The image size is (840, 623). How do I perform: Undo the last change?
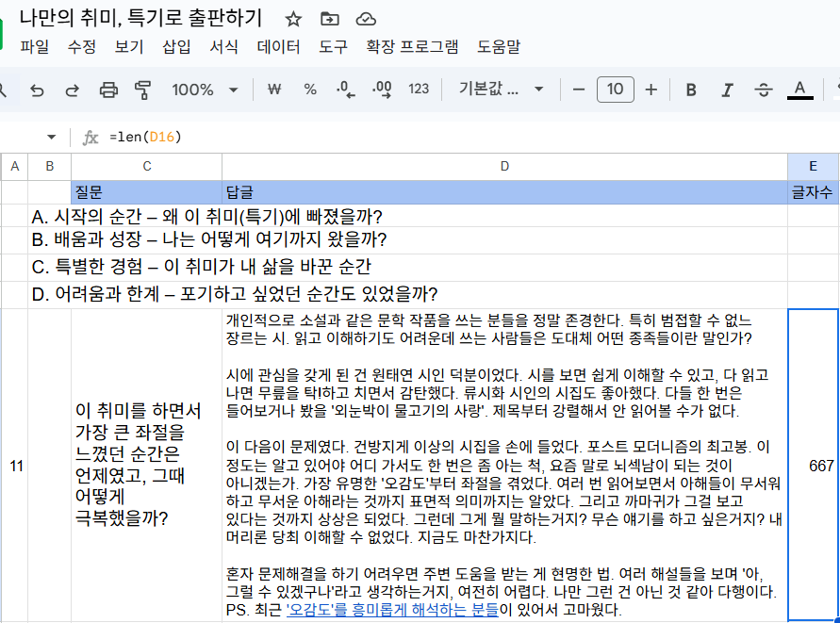tap(36, 89)
